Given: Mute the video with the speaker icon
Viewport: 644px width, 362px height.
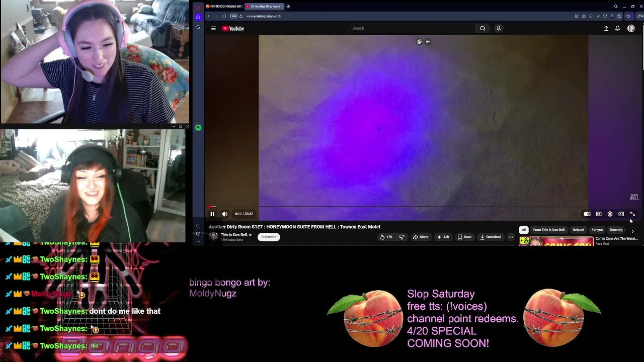Looking at the screenshot, I should coord(225,214).
